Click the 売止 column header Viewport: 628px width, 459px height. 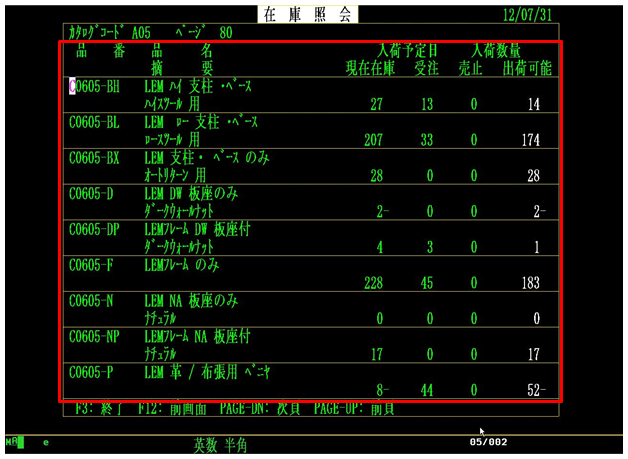coord(470,68)
